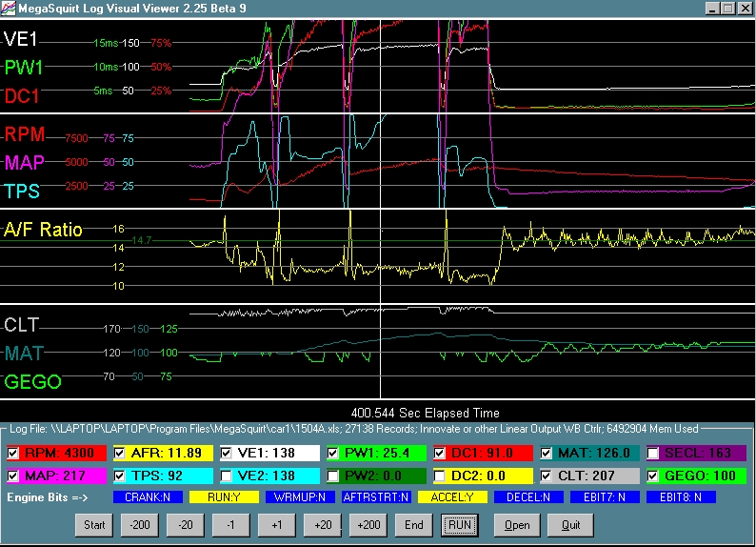Click the MAT graph label
The height and width of the screenshot is (547, 756).
pos(24,354)
